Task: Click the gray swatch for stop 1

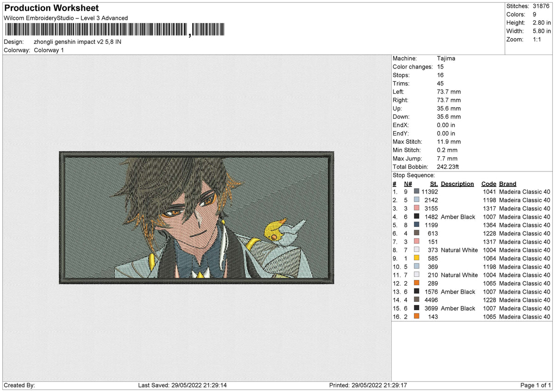Action: click(x=417, y=192)
